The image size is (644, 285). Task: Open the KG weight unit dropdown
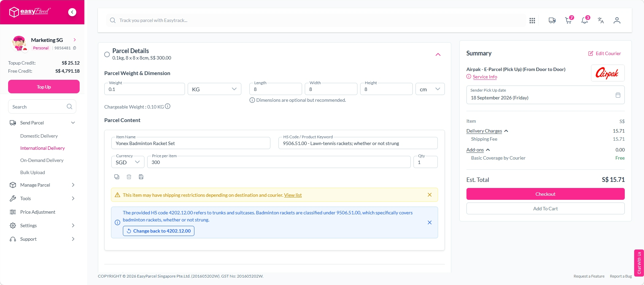point(214,89)
